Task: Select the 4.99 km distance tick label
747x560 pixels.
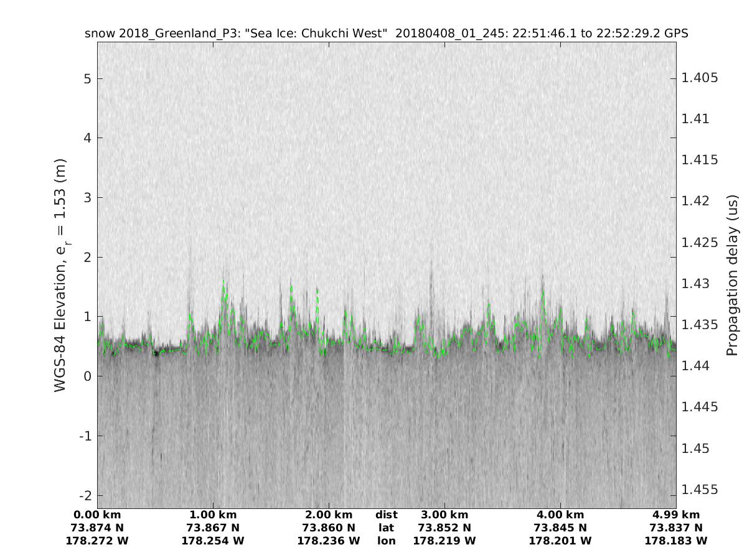Action: (676, 515)
